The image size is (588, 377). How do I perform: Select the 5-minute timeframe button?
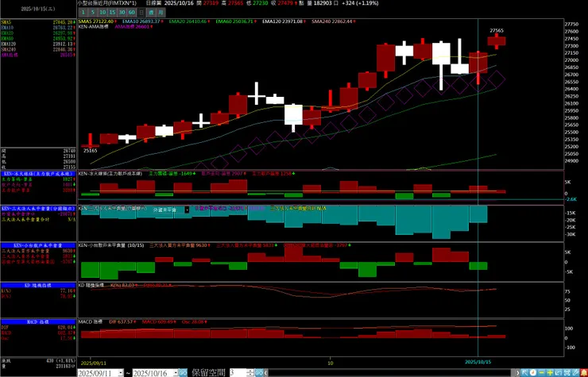93,13
